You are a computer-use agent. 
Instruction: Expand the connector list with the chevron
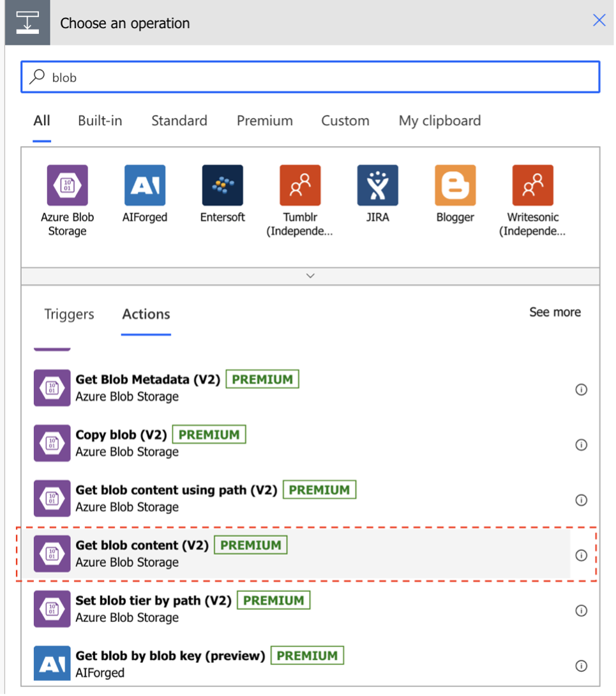pos(310,275)
